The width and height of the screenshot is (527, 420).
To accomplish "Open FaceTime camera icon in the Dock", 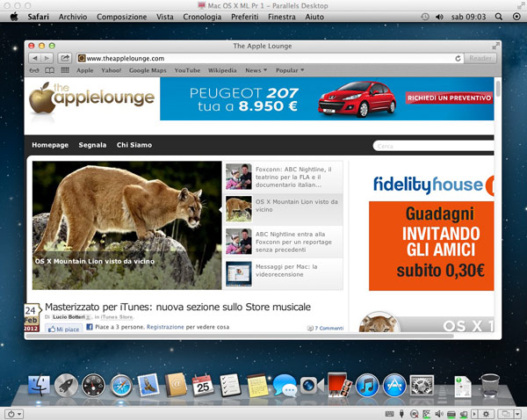I will click(312, 386).
